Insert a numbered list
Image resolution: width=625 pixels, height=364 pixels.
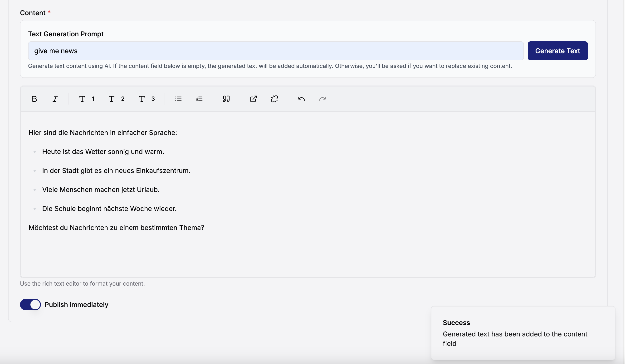tap(199, 99)
